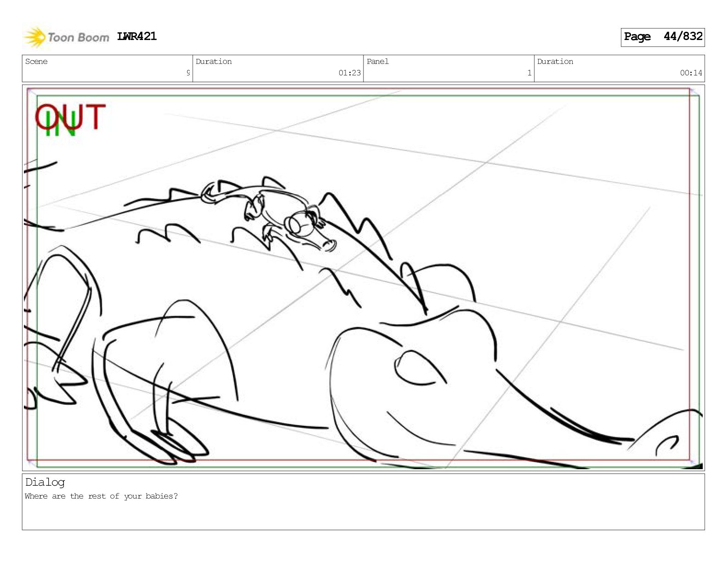
Task: Click the small lizard's eye on the crocodile's back
Action: coord(294,225)
